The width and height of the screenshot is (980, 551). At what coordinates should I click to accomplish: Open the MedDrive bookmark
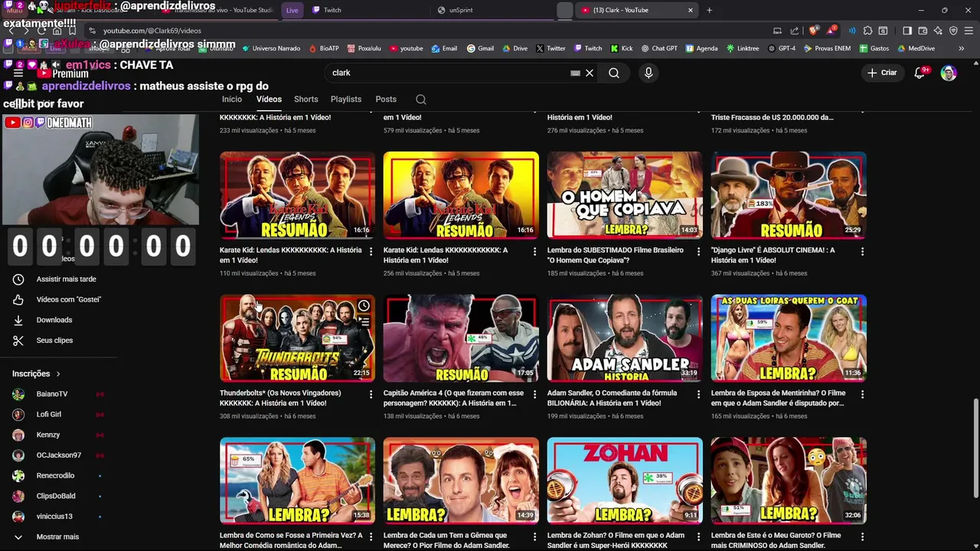915,48
